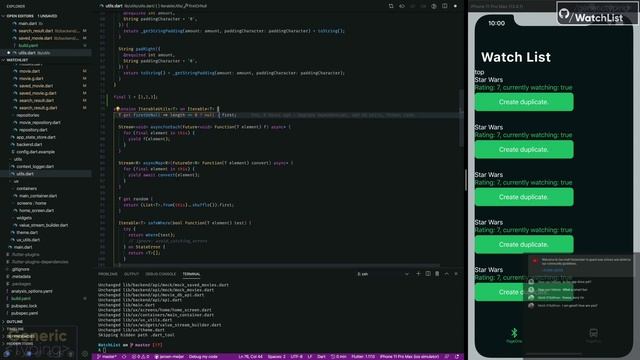Screen dimensions: 640x360
Task: Open app_state_store.dart in explorer
Action: tap(36, 137)
